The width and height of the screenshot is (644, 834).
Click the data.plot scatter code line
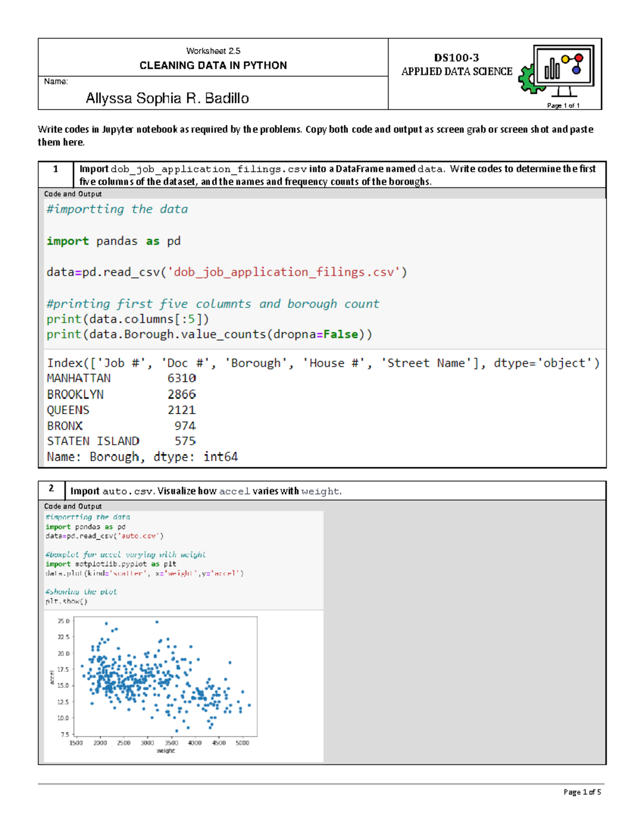144,574
